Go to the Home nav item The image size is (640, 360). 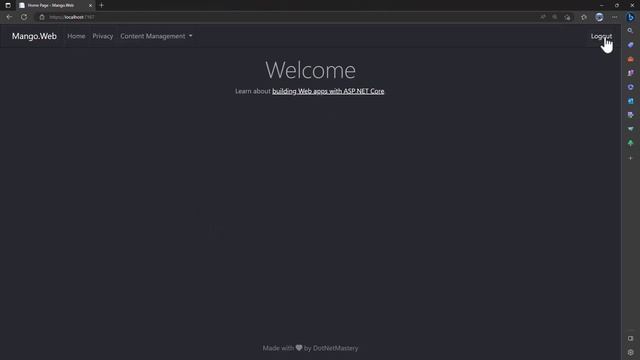[x=76, y=36]
